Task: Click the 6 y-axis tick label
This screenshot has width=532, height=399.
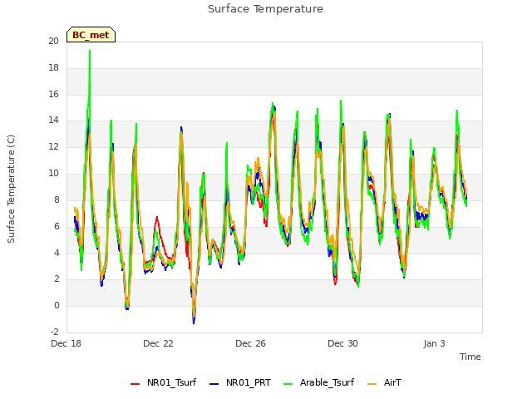Action: (57, 226)
